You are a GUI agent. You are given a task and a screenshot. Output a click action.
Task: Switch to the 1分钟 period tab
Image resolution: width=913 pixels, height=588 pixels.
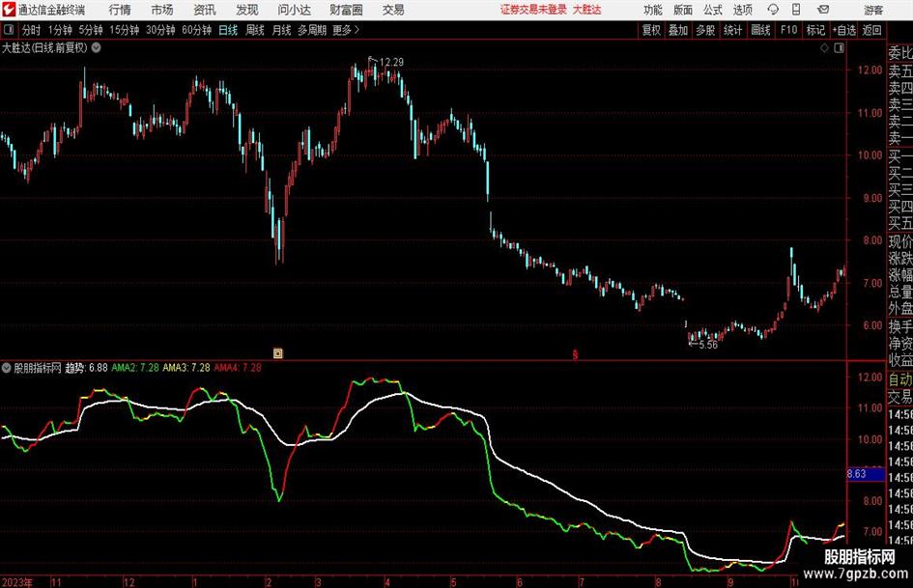[x=60, y=30]
